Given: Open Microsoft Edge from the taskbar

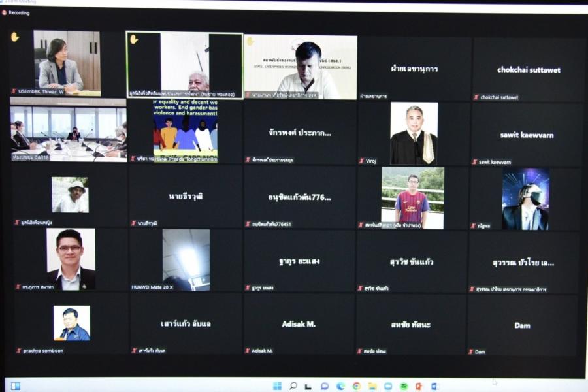Looking at the screenshot, I should point(340,386).
